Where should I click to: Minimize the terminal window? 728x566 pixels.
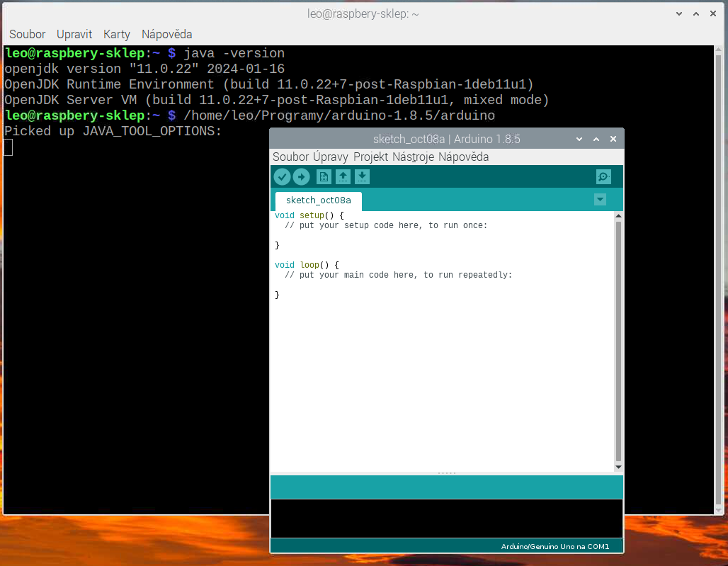(679, 14)
